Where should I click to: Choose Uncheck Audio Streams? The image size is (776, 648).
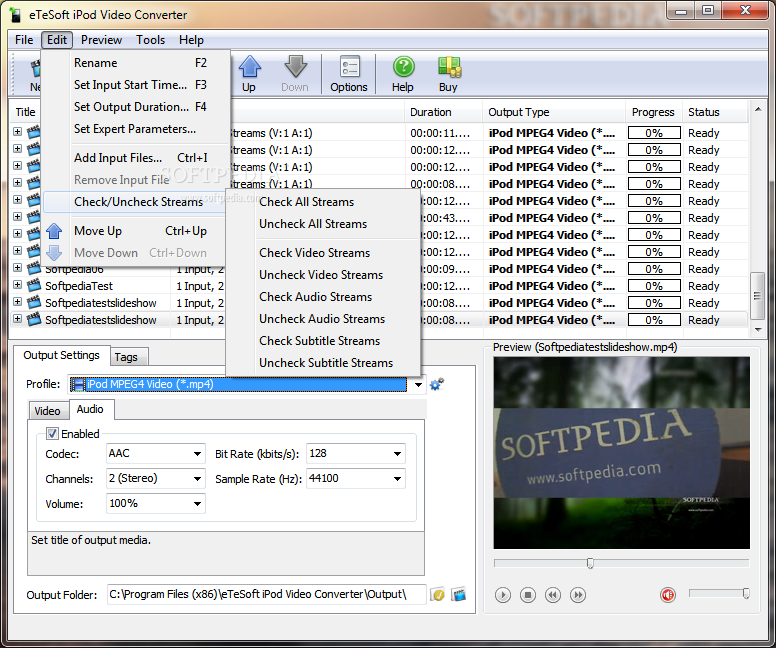tap(323, 319)
